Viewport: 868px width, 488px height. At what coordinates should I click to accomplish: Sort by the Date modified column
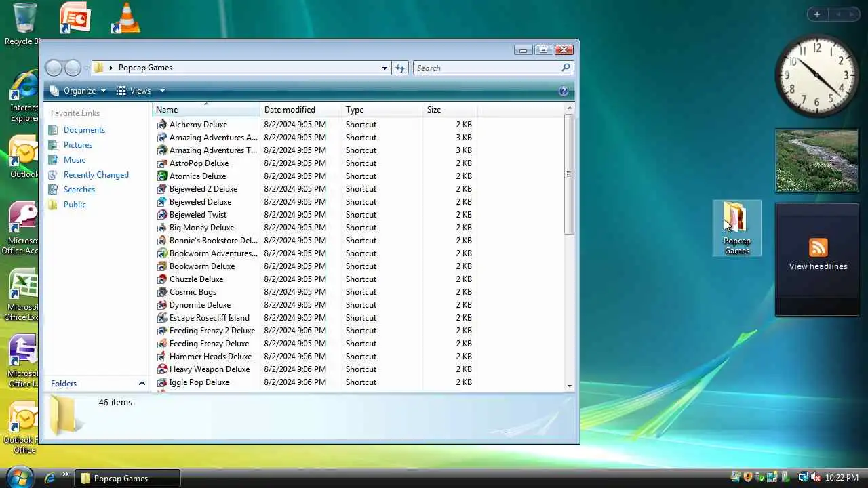(300, 110)
